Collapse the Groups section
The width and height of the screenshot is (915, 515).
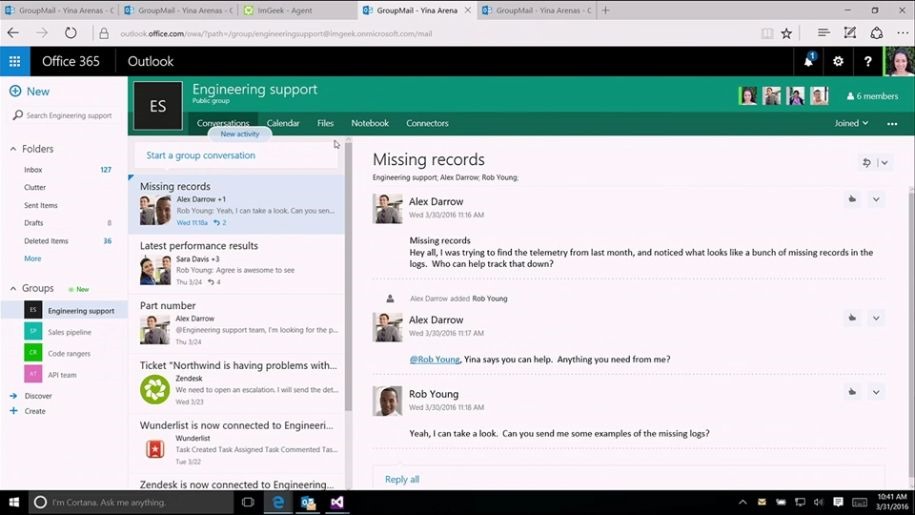pos(13,288)
